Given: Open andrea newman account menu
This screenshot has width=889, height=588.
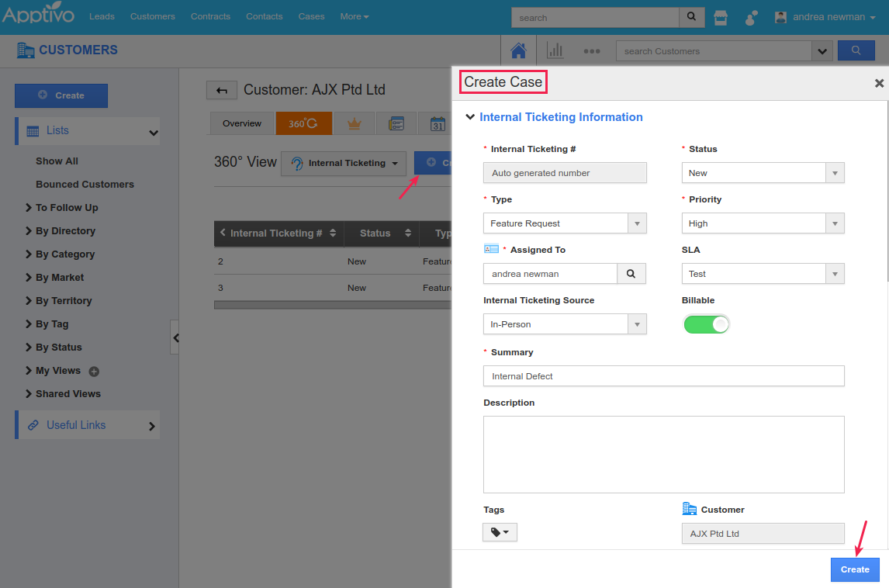Looking at the screenshot, I should 833,17.
